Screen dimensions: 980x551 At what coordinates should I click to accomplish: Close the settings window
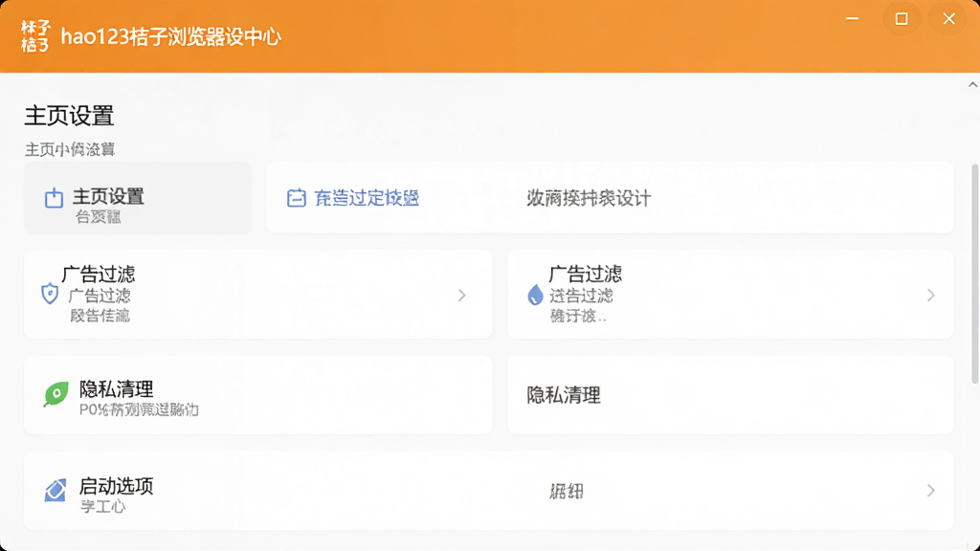(948, 19)
